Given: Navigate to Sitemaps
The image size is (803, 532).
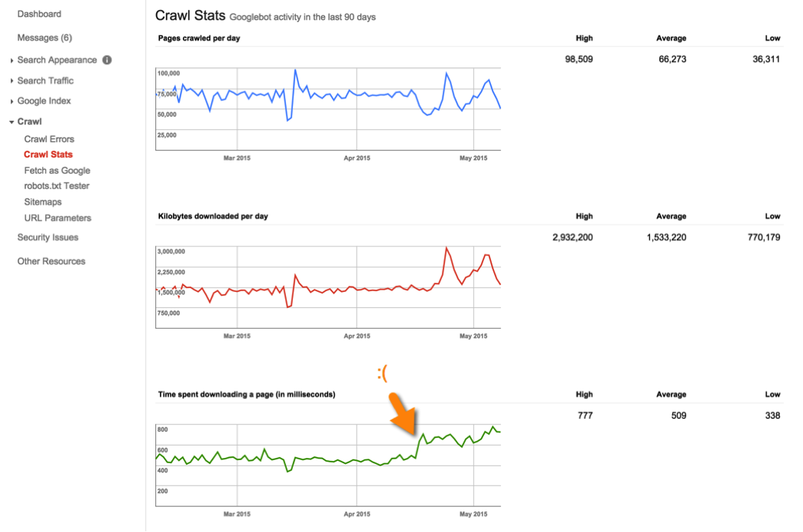Looking at the screenshot, I should tap(43, 202).
